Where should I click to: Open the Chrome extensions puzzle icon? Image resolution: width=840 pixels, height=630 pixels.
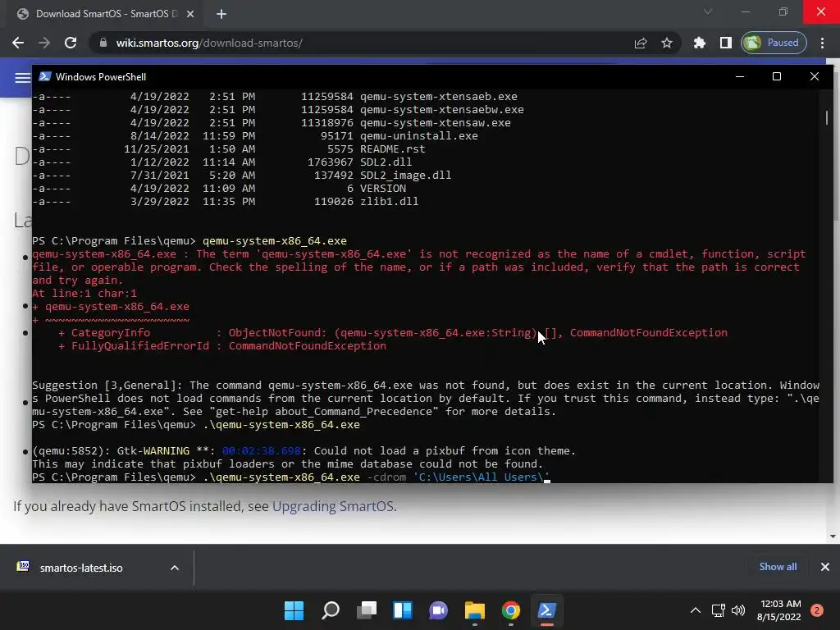699,43
